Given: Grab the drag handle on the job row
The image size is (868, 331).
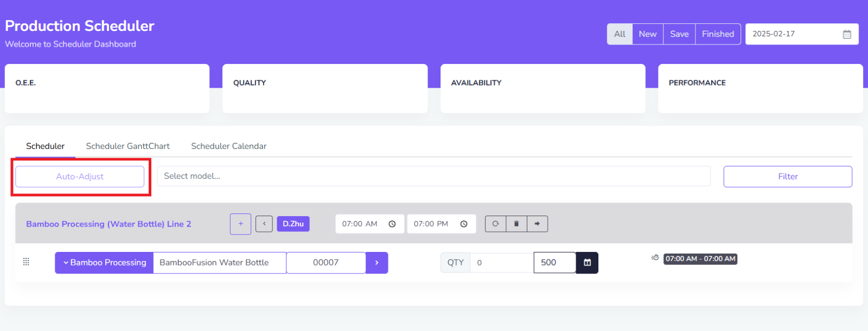Looking at the screenshot, I should tap(26, 262).
